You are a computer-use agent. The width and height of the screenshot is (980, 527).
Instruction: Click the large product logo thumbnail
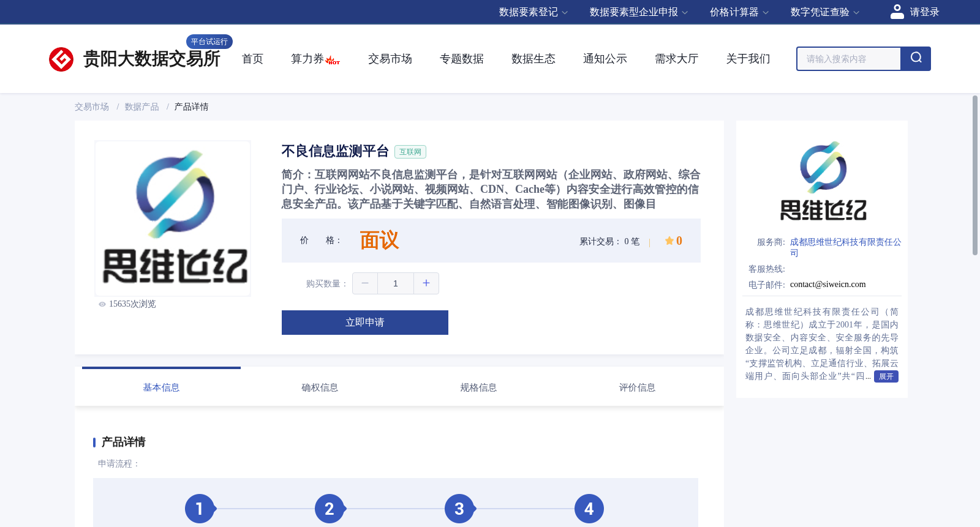tap(173, 219)
